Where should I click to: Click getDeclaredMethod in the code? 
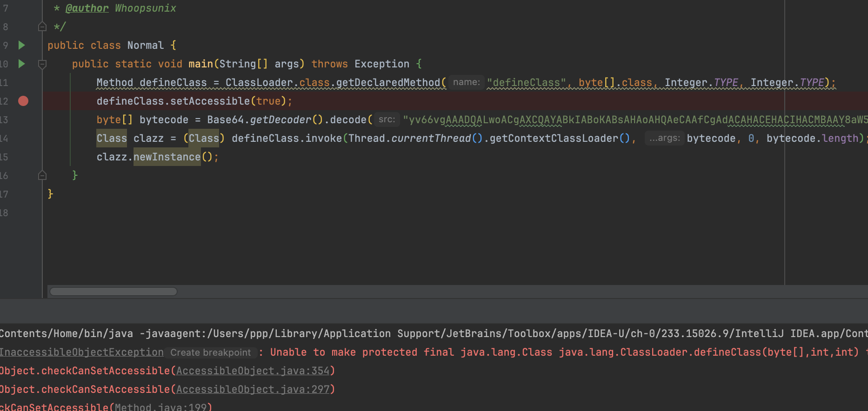click(388, 82)
